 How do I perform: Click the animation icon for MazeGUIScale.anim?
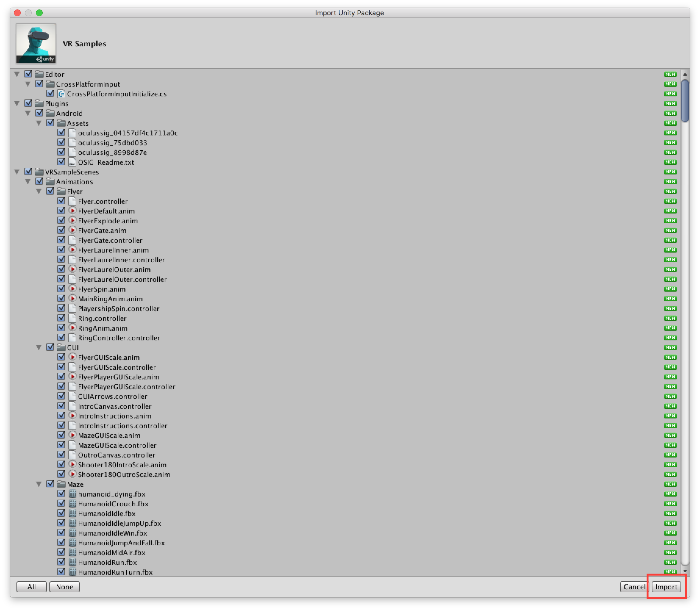[x=72, y=435]
